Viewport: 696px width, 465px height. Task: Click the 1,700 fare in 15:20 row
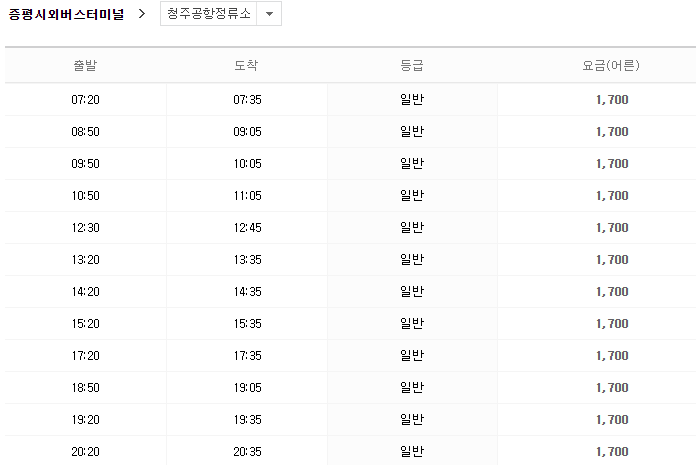coord(612,323)
